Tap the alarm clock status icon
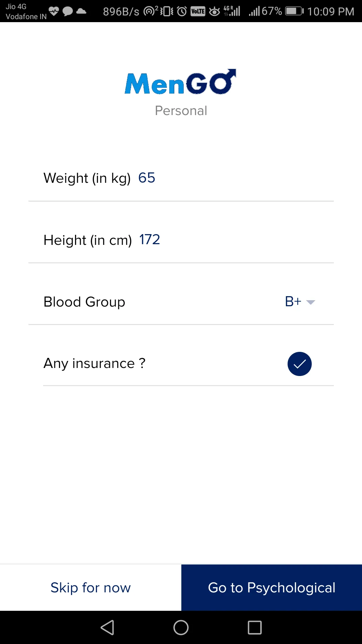Viewport: 362px width, 644px height. [182, 11]
